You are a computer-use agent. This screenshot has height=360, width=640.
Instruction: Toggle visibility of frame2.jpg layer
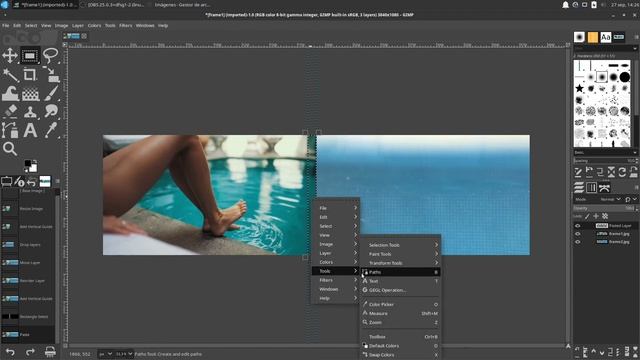click(x=578, y=242)
